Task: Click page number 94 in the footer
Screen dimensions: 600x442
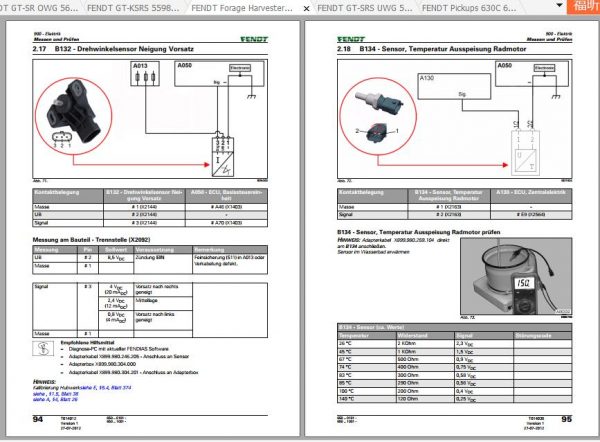Action: coord(38,419)
